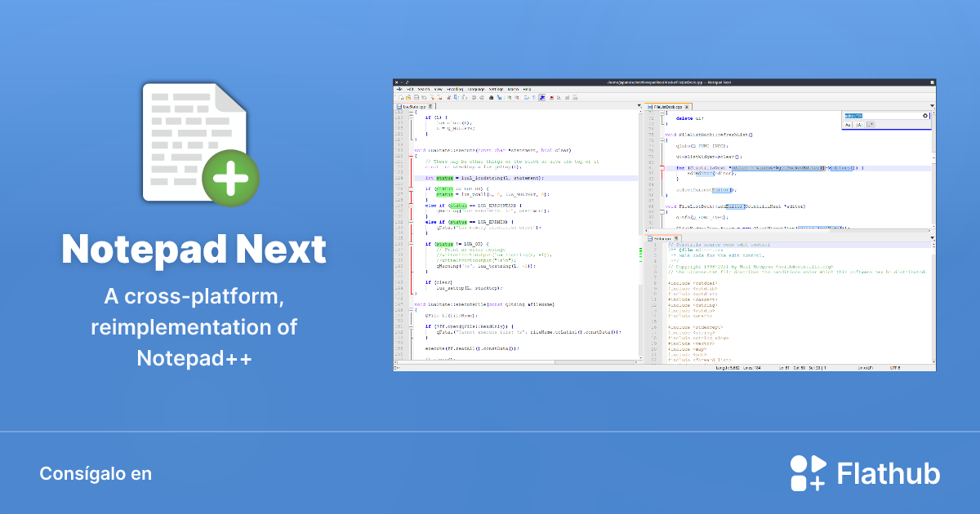Open the Encoding menu
980x514 pixels.
454,88
